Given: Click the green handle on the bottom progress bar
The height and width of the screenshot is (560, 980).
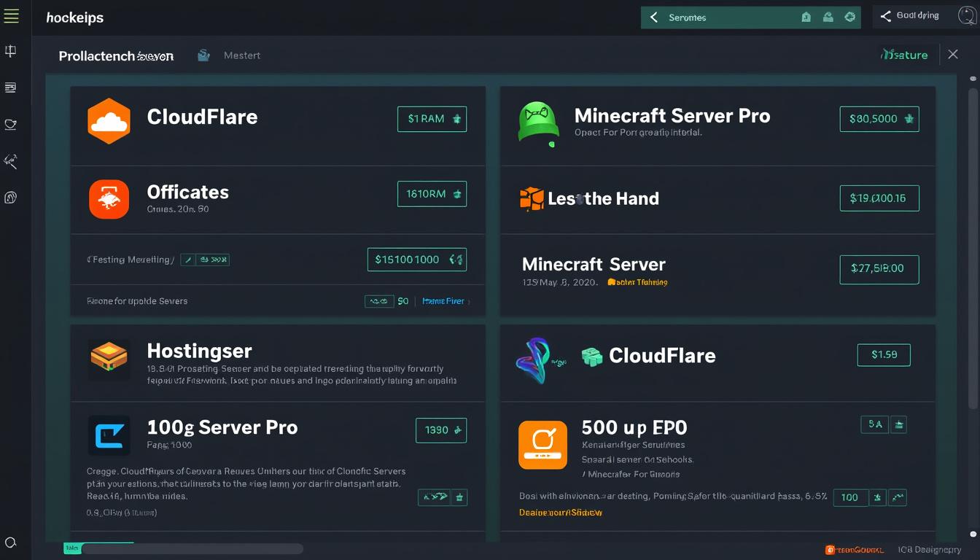Looking at the screenshot, I should pos(72,548).
